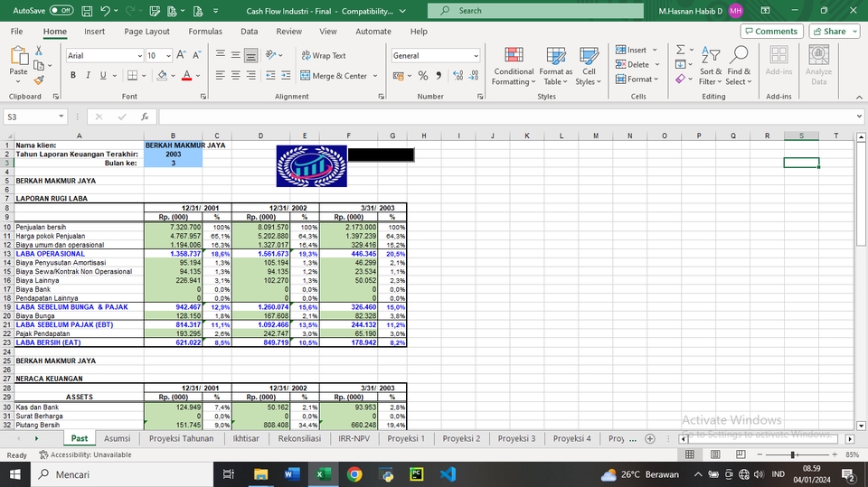Screen dimensions: 868x487
Task: Click the font color red swatch
Action: coord(186,76)
